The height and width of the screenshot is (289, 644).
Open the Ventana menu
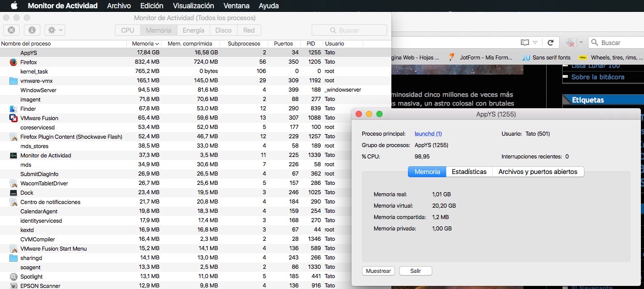click(236, 6)
